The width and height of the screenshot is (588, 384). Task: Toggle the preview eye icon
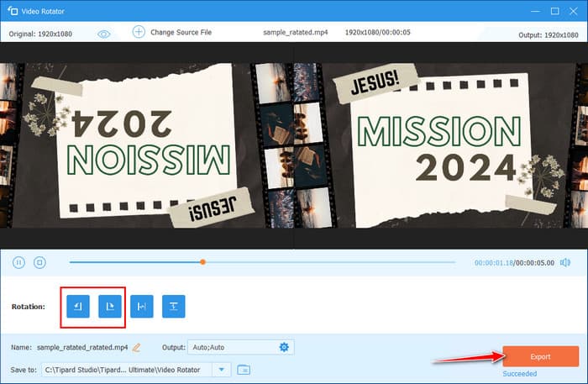[104, 34]
